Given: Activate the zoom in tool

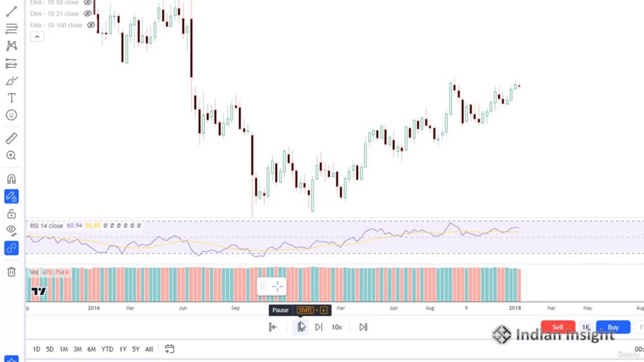Looking at the screenshot, I should click(12, 155).
